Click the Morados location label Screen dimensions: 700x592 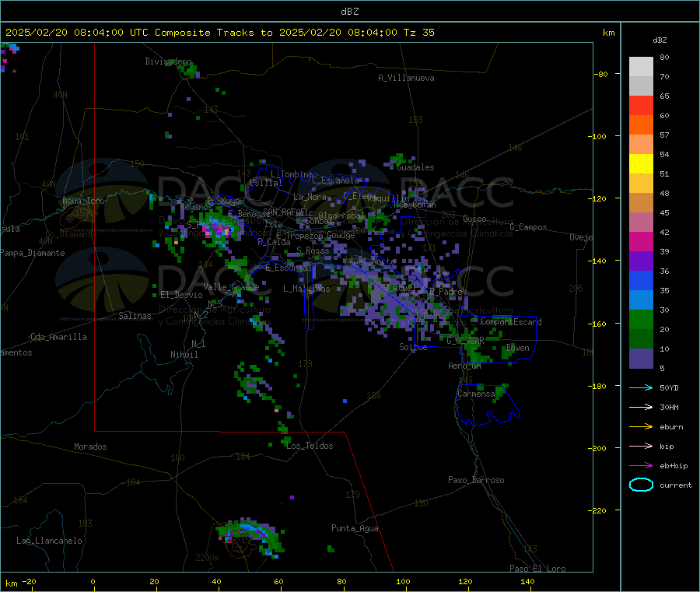coord(90,447)
